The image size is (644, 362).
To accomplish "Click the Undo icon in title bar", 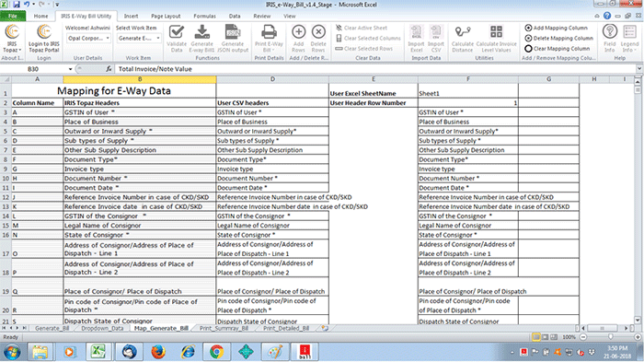I will (27, 5).
